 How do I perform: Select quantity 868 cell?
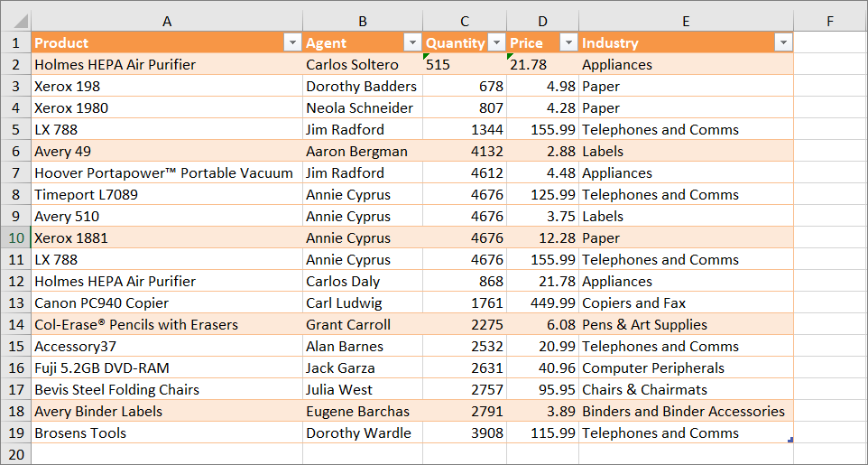coord(465,281)
